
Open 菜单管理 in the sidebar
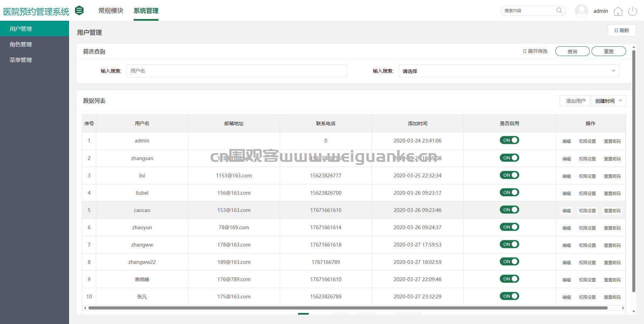pos(35,60)
